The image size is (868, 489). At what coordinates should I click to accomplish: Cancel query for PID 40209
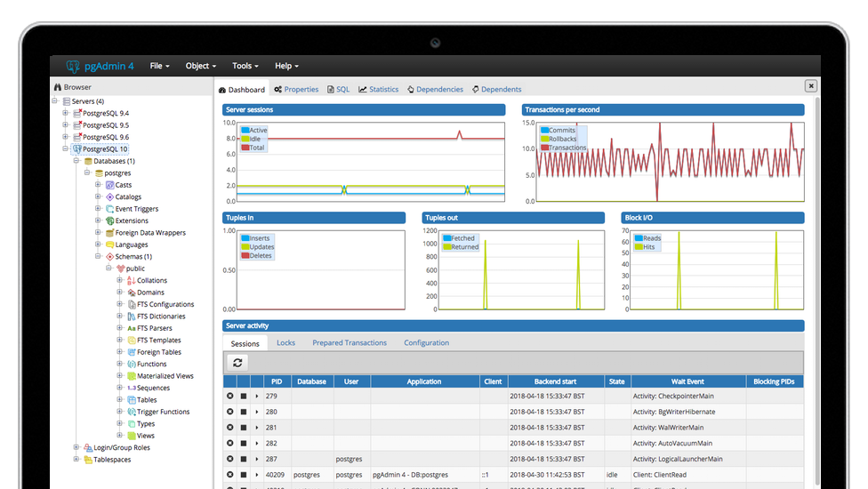pyautogui.click(x=229, y=475)
